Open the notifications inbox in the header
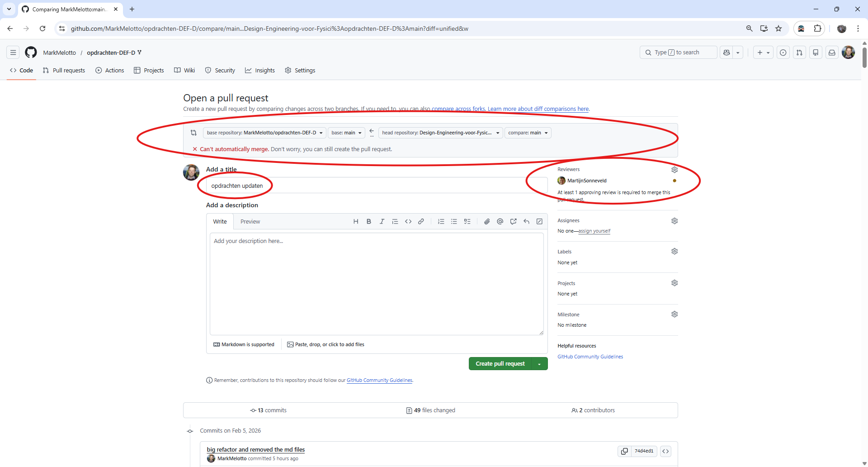 click(x=832, y=52)
